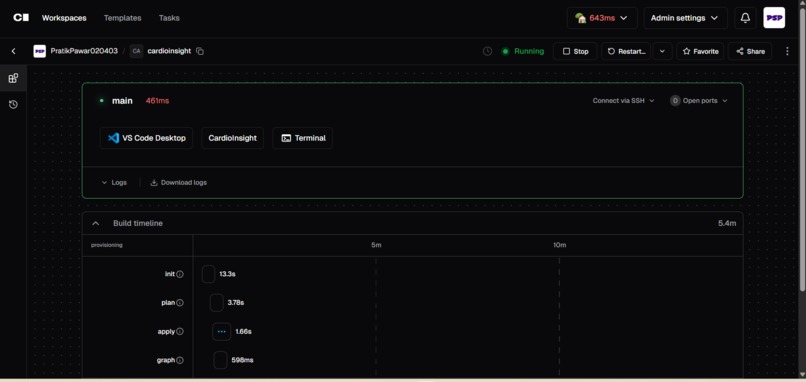This screenshot has width=806, height=382.
Task: Click the main agent name
Action: click(x=122, y=101)
